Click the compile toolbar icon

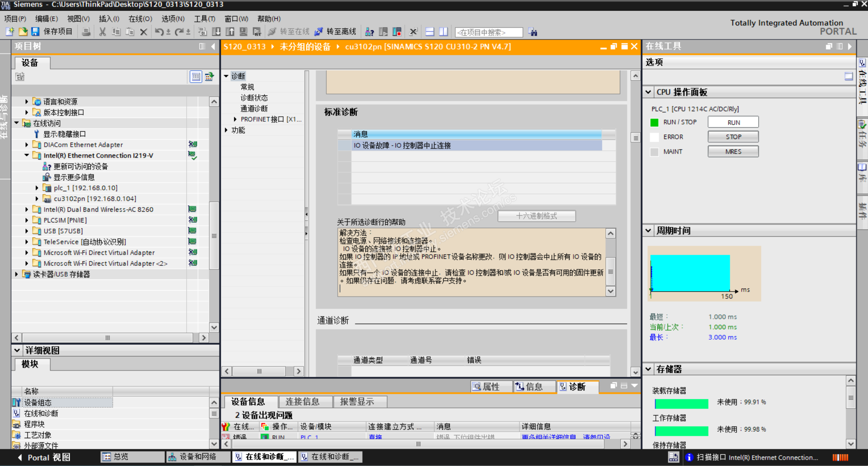coord(203,32)
